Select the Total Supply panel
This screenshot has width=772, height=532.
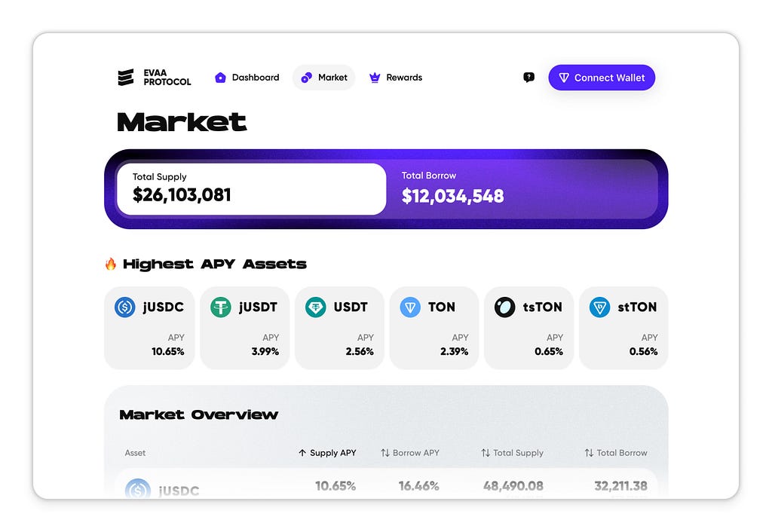coord(252,189)
